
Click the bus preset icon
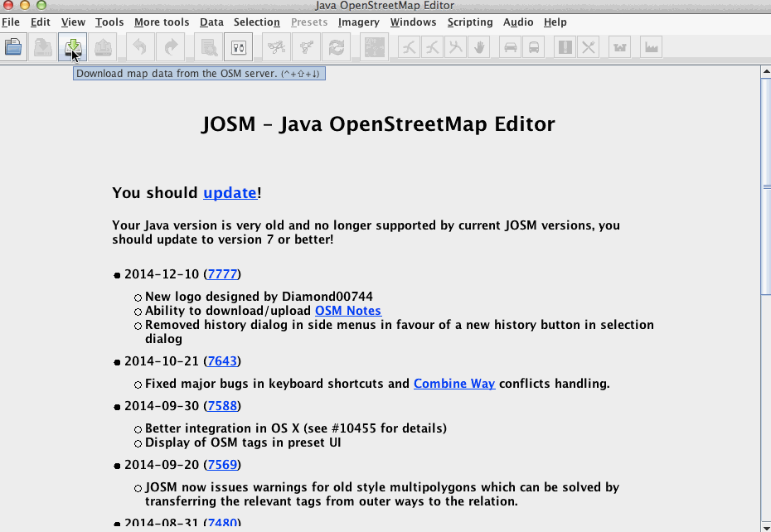pyautogui.click(x=534, y=47)
